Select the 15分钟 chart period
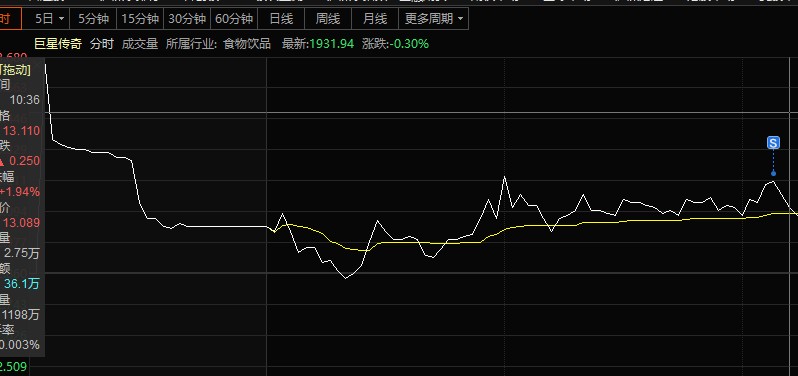The height and width of the screenshot is (376, 798). click(x=140, y=19)
